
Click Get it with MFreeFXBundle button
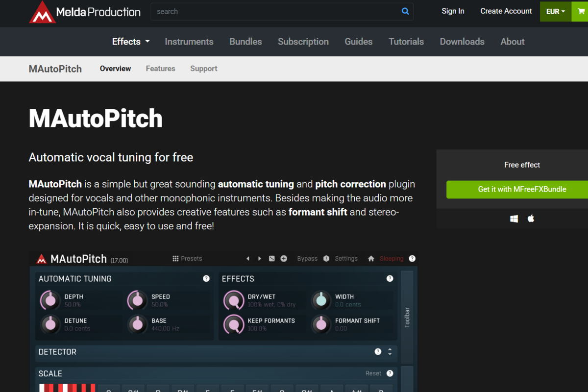click(522, 189)
